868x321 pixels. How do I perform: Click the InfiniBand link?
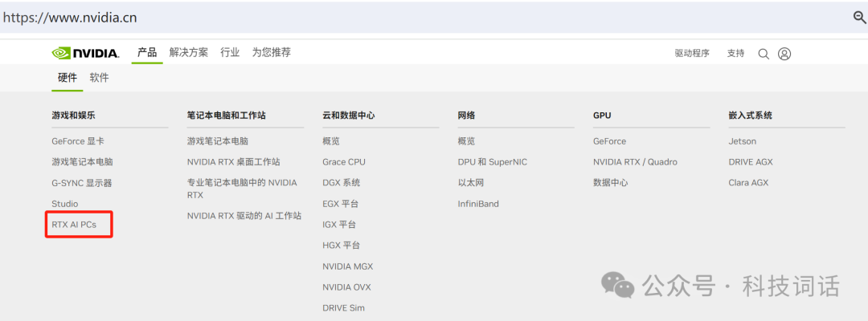(x=478, y=204)
